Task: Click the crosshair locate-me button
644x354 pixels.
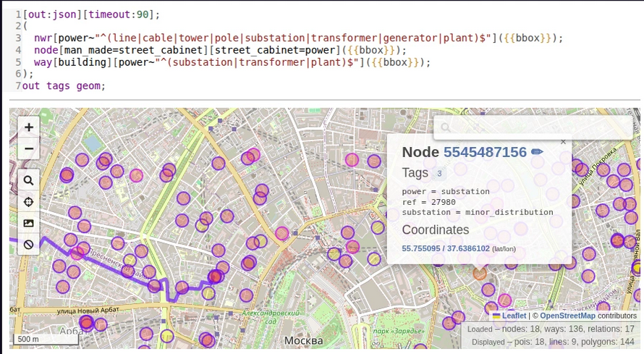Action: (x=28, y=202)
